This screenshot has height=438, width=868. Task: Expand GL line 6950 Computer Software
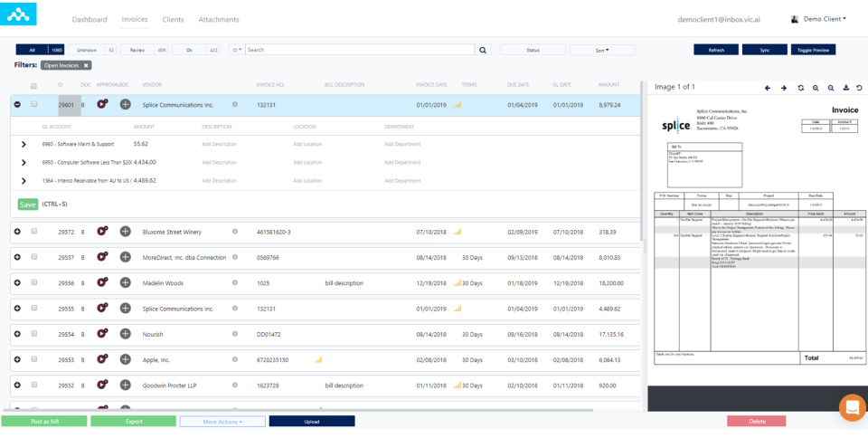coord(24,162)
